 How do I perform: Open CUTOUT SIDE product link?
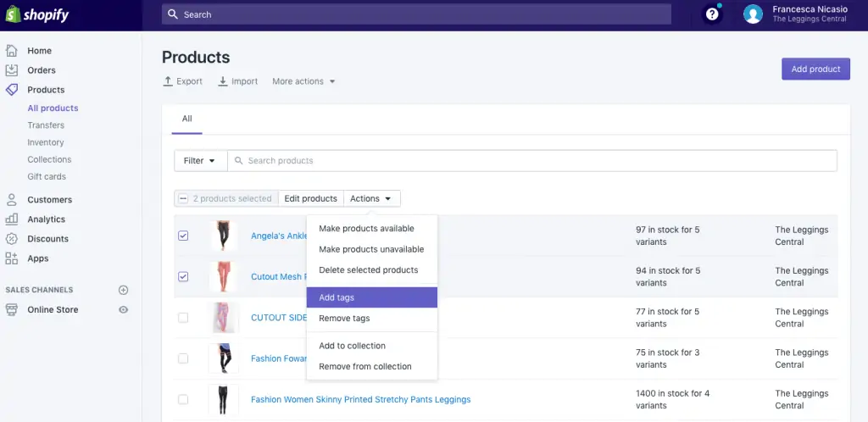tap(279, 318)
